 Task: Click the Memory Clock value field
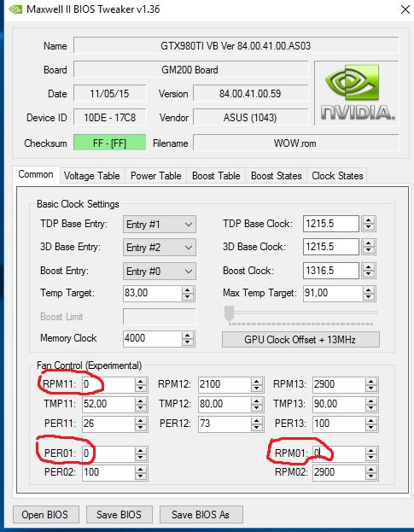click(x=152, y=338)
